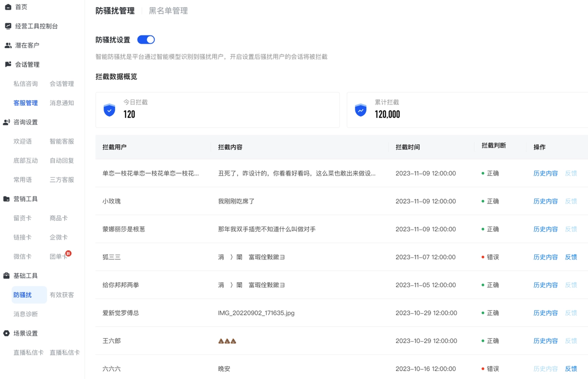Image resolution: width=588 pixels, height=379 pixels.
Task: Disable the 防骚扰设置 toggle switch
Action: pos(145,39)
